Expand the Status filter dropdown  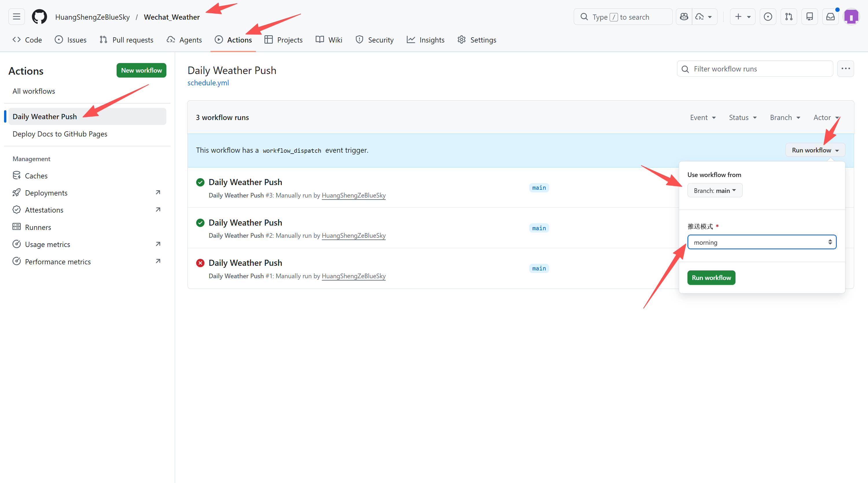[743, 117]
